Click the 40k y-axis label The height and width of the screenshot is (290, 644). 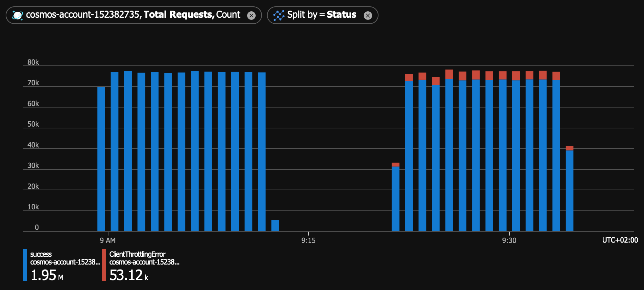(x=33, y=145)
